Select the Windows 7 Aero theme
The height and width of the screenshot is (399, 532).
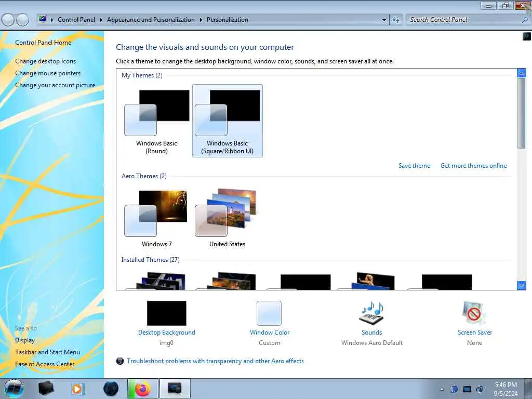(x=157, y=218)
